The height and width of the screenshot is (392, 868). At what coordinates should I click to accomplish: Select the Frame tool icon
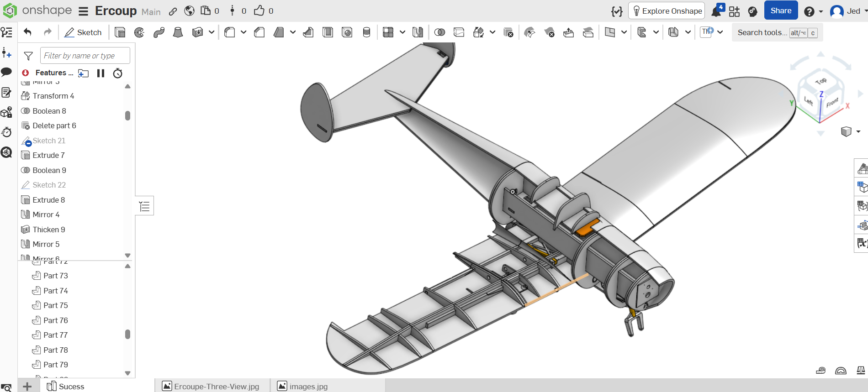point(642,32)
